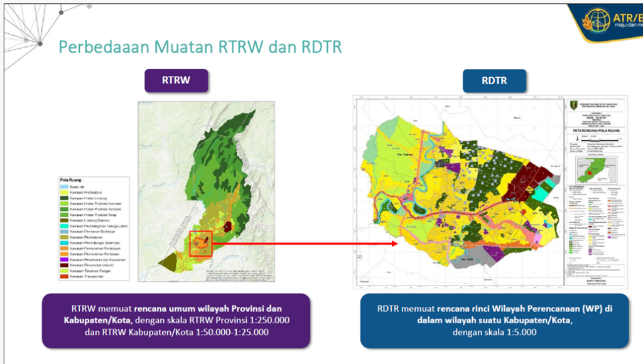Click the Kawasan Hortikultura yellow color swatch
This screenshot has width=643, height=364.
tap(63, 192)
